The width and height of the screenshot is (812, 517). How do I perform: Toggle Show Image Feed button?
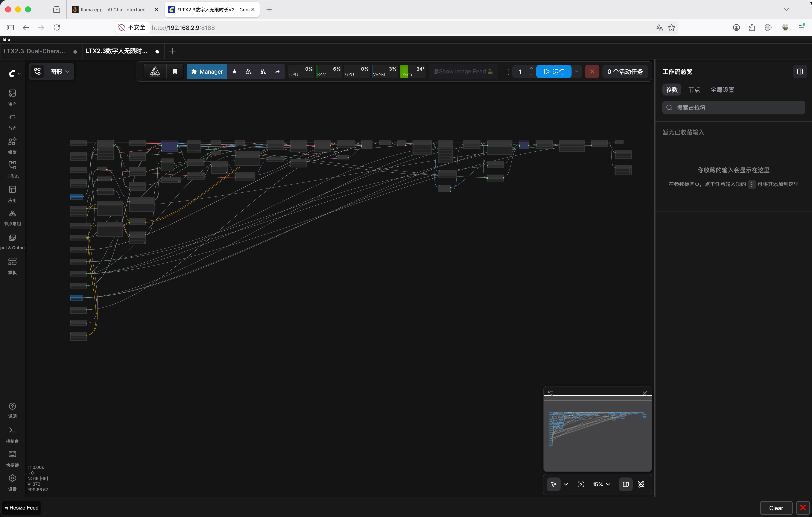(463, 71)
